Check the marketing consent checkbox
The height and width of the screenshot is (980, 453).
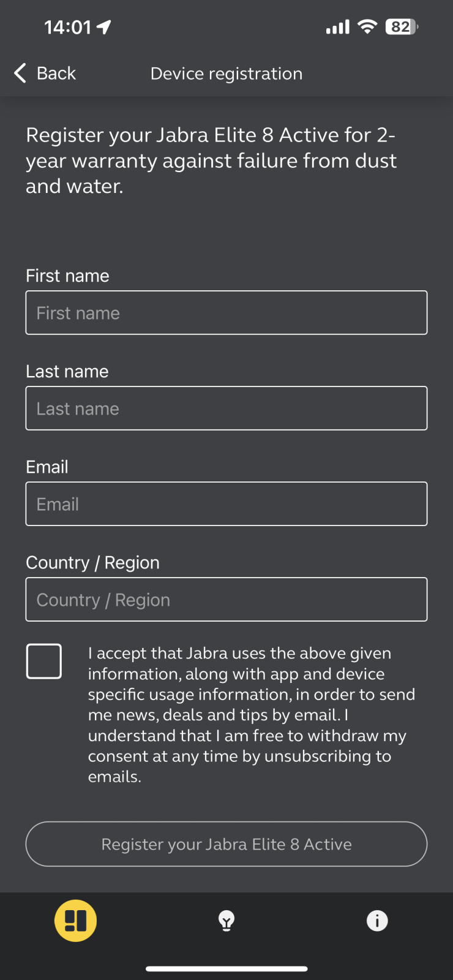tap(44, 661)
